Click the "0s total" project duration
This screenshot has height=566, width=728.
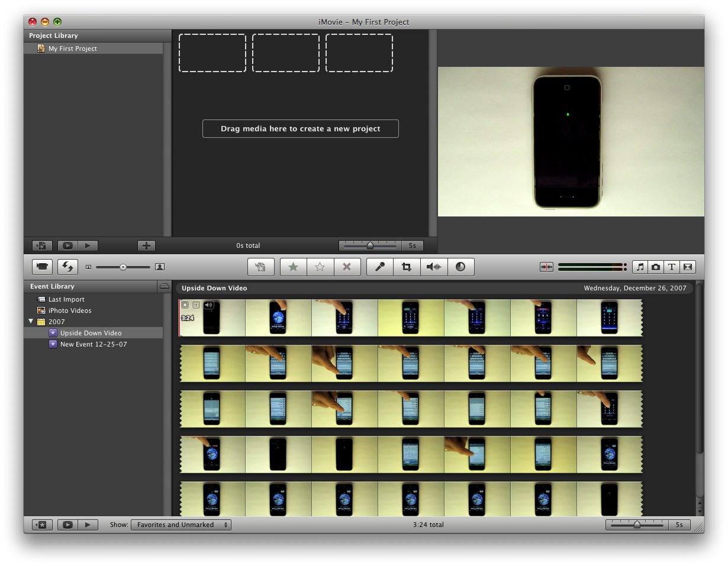(x=248, y=245)
